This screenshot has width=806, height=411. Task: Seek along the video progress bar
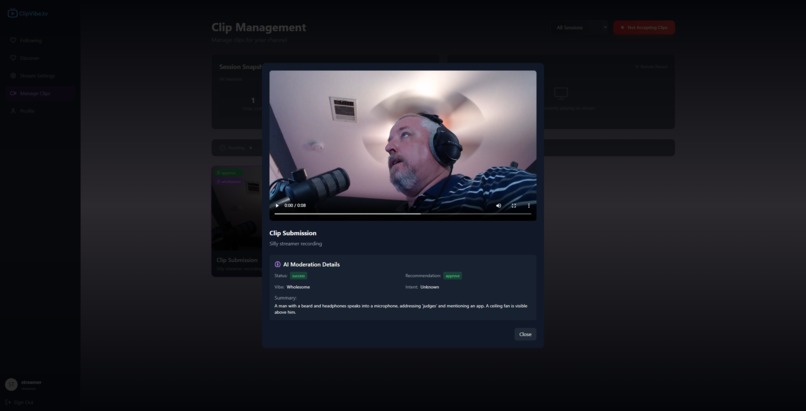pos(403,214)
